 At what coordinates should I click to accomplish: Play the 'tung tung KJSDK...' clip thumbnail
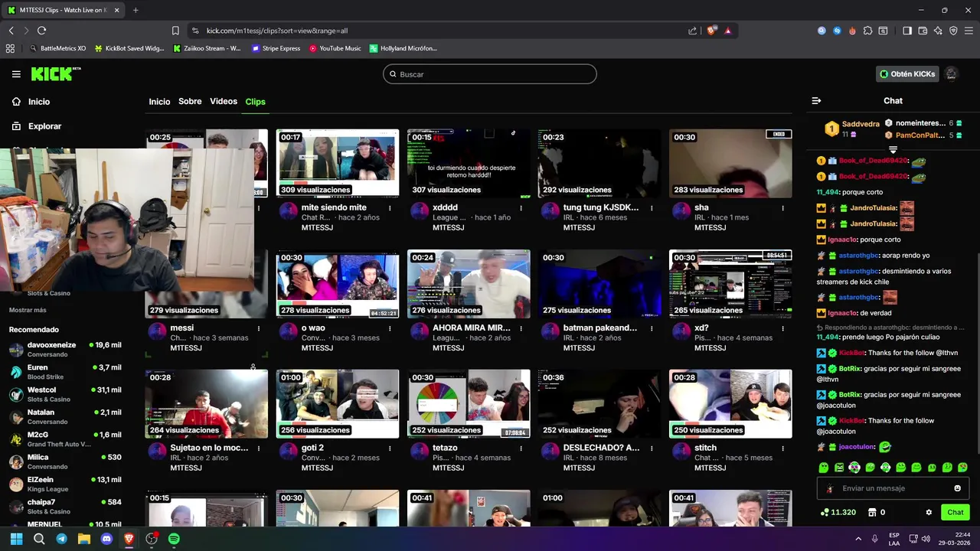pos(599,164)
